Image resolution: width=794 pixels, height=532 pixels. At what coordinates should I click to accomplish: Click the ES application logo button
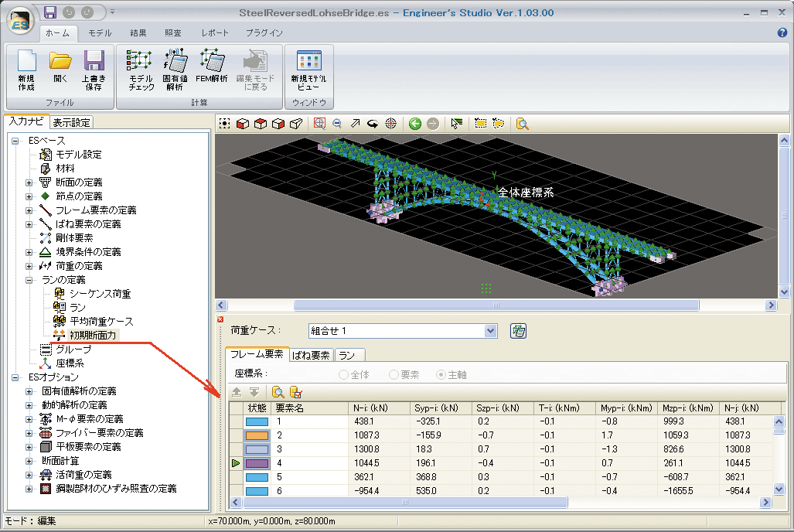click(20, 22)
